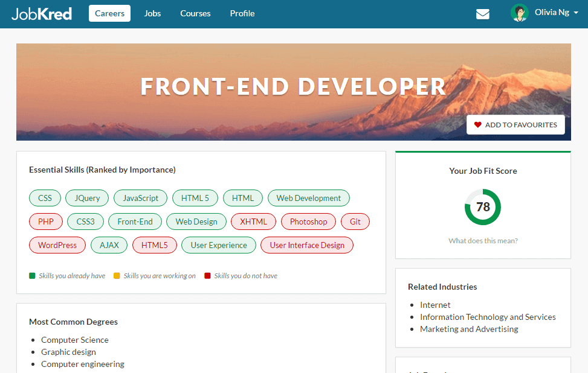Select the User Experience skill tag
588x373 pixels.
pos(219,245)
